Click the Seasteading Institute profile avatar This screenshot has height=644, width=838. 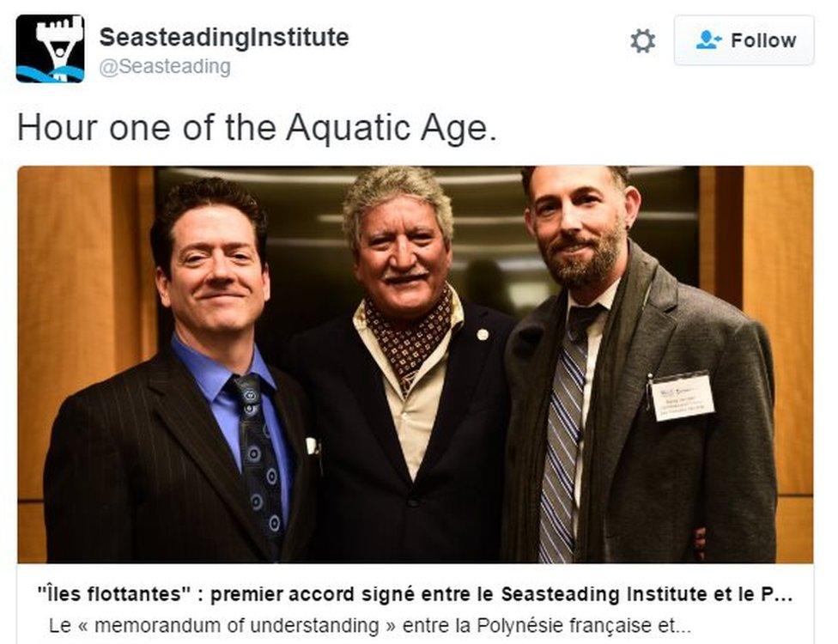(x=48, y=47)
